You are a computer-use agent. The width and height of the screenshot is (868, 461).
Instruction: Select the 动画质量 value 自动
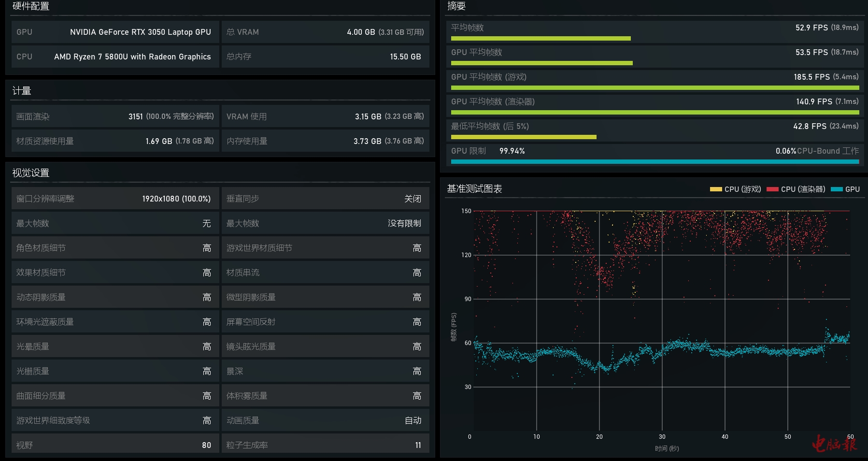(413, 421)
